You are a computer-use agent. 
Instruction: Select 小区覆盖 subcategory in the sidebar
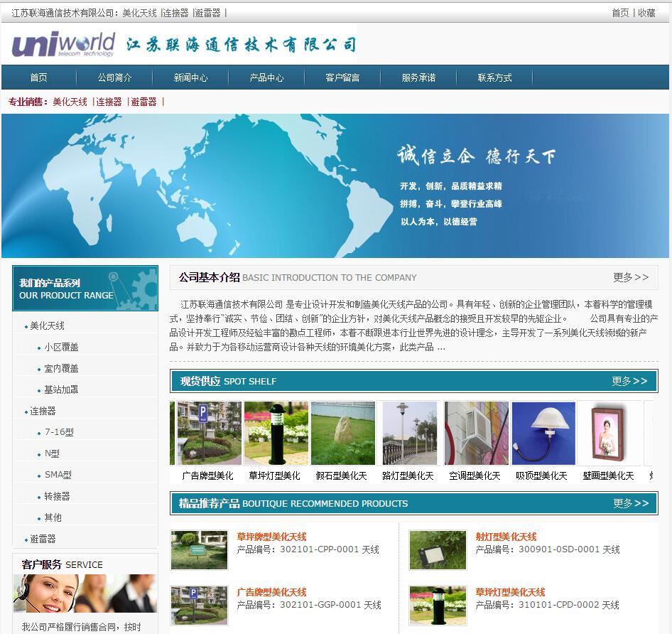(x=61, y=347)
